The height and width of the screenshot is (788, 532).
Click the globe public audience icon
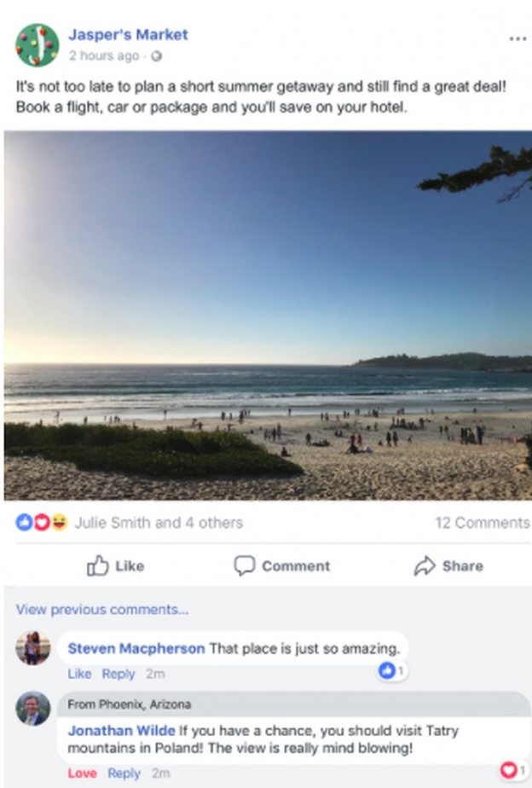[156, 57]
